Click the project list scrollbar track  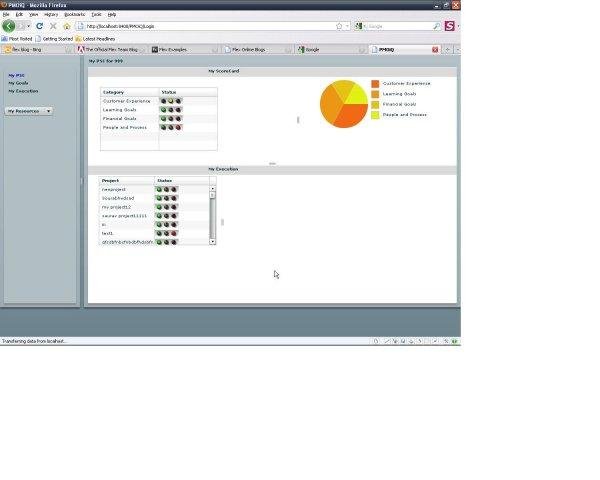[x=212, y=219]
